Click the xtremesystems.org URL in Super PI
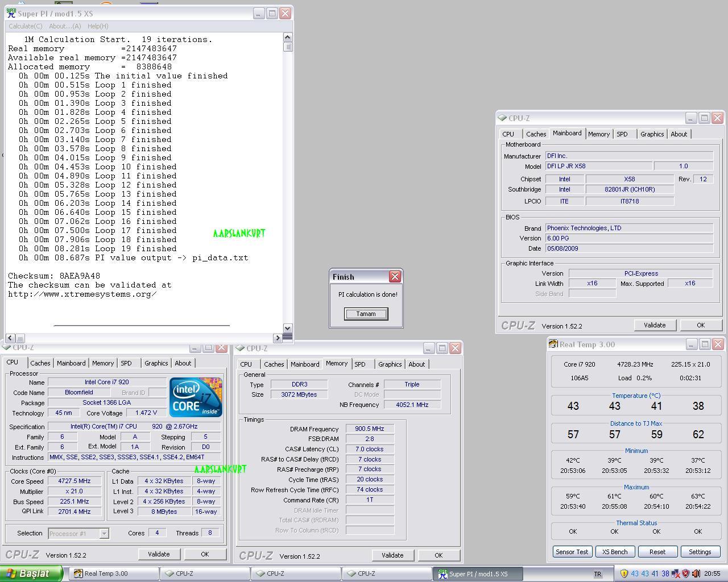This screenshot has height=582, width=728. click(82, 294)
